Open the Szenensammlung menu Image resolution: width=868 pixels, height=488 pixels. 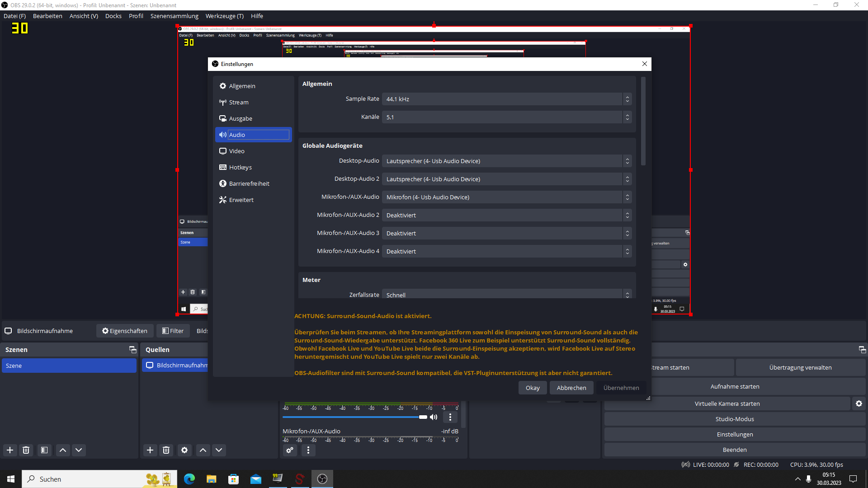coord(175,16)
